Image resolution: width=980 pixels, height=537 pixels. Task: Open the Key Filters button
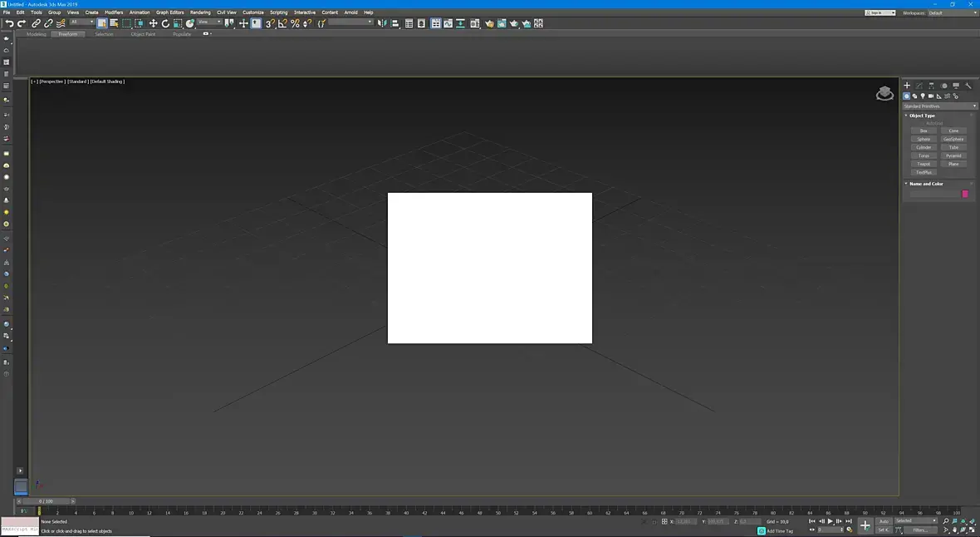coord(920,530)
